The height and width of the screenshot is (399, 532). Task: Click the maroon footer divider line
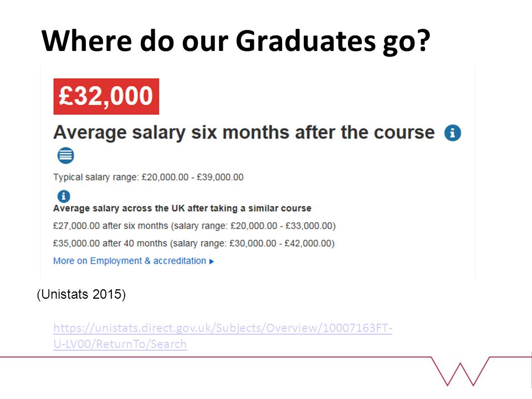(x=216, y=357)
